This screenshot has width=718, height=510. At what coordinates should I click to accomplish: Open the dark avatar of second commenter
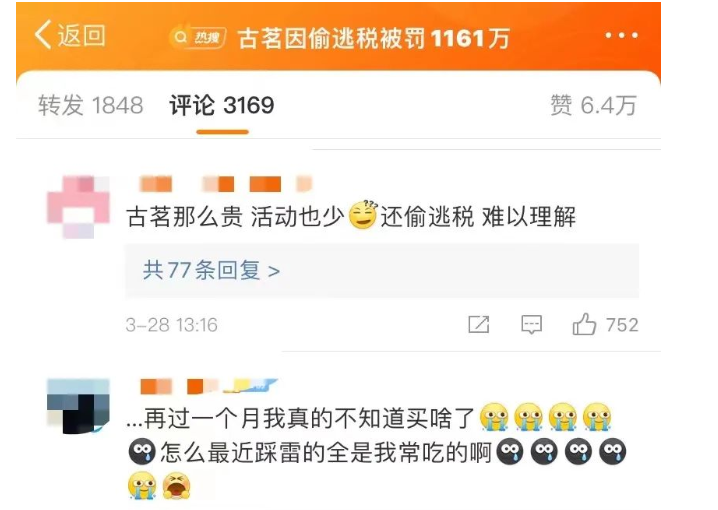[78, 406]
